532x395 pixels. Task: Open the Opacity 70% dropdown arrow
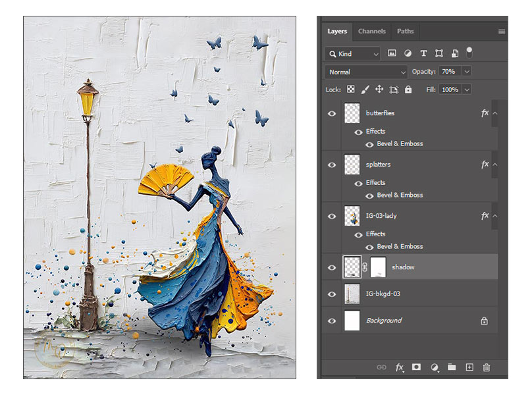click(467, 72)
